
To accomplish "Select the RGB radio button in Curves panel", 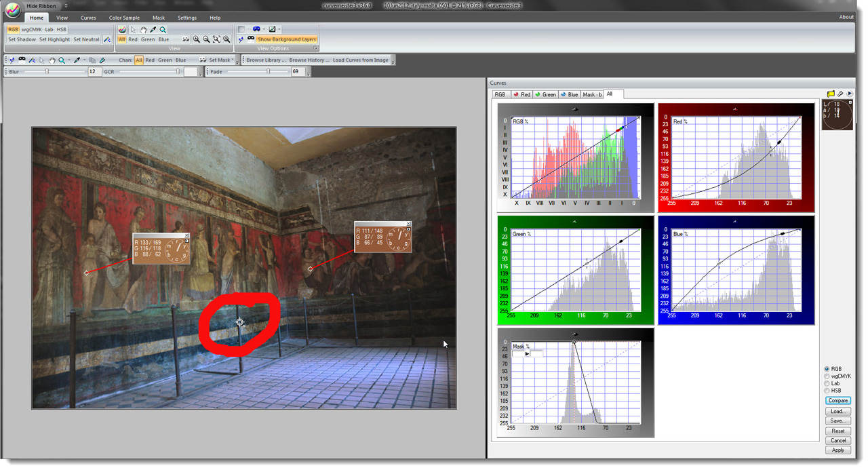I will [827, 369].
